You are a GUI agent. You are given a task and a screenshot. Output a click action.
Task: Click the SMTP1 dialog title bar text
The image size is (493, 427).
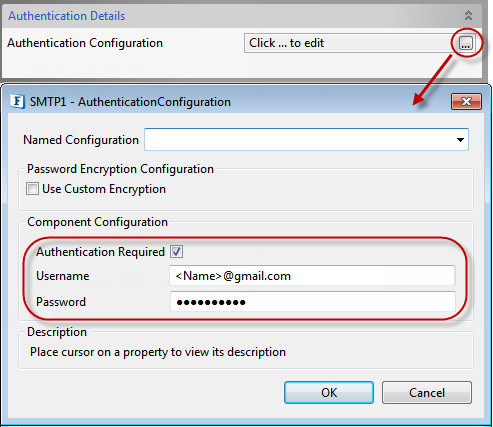130,102
